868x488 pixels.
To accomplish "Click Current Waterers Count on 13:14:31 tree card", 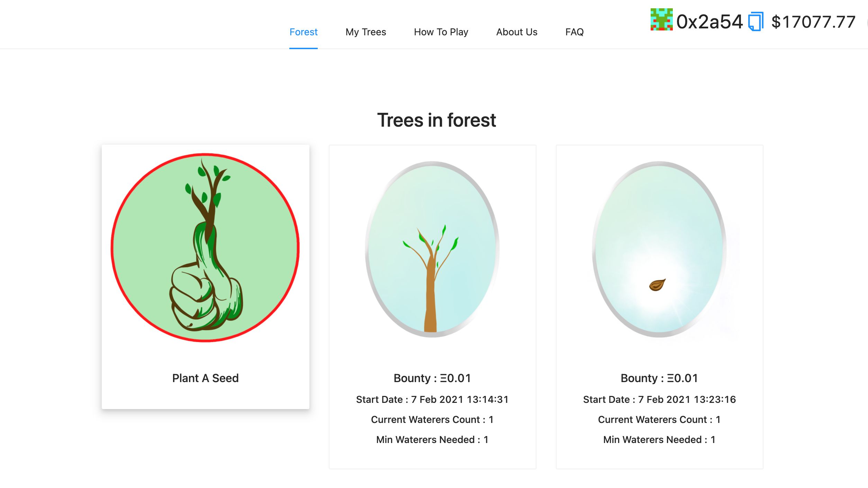I will point(432,419).
